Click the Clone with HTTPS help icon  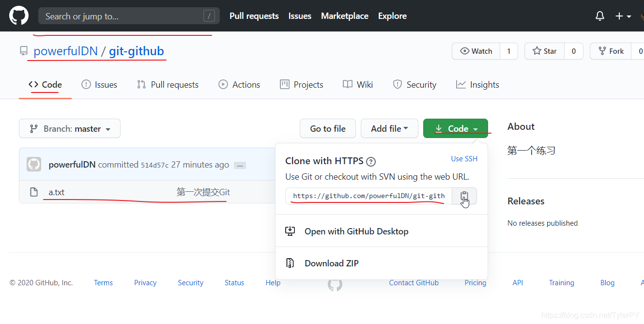click(371, 162)
